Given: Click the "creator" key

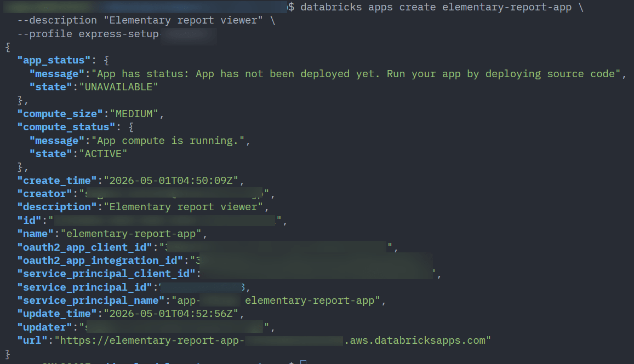Looking at the screenshot, I should click(x=44, y=194).
